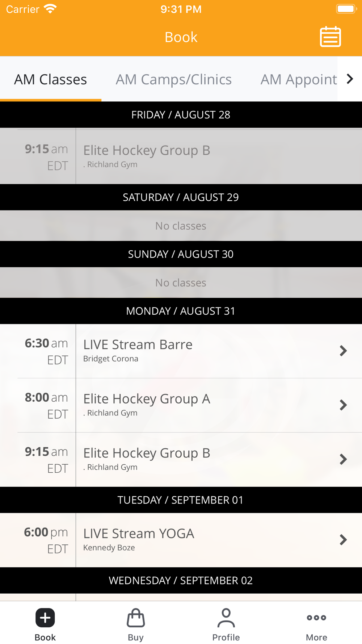Select the AM Classes tab
Screen dimensions: 362x644
51,79
